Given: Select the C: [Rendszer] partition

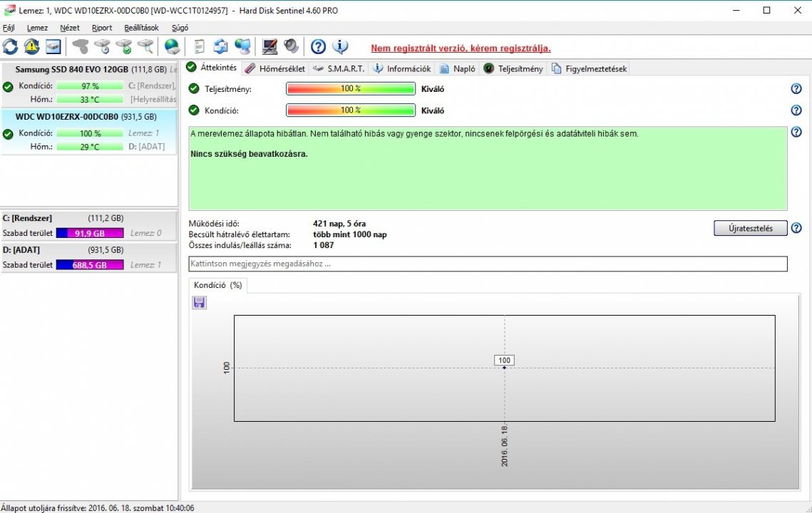Looking at the screenshot, I should click(89, 226).
